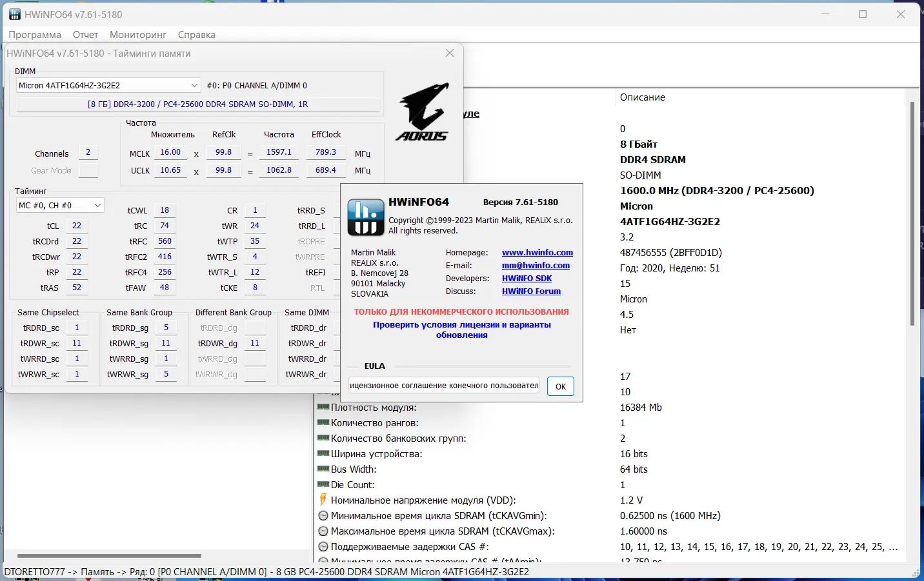Open the Мониторинг menu
This screenshot has height=581, width=924.
[138, 35]
